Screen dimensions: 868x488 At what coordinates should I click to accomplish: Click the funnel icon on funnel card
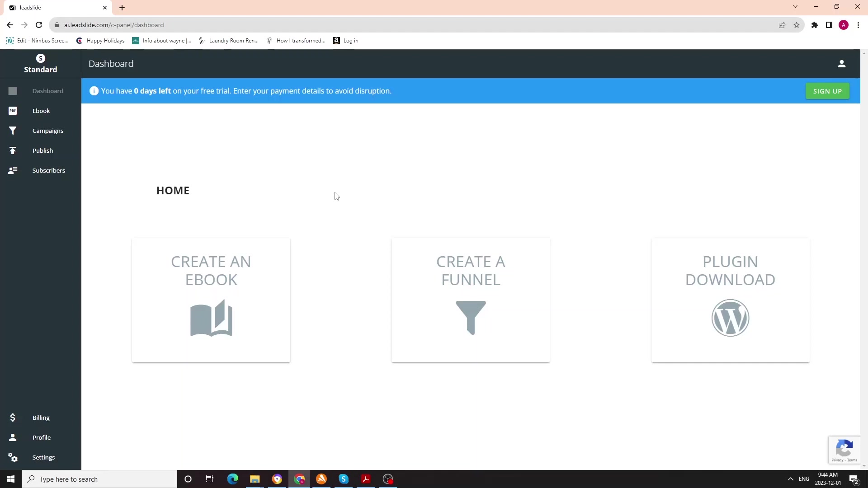click(x=471, y=318)
